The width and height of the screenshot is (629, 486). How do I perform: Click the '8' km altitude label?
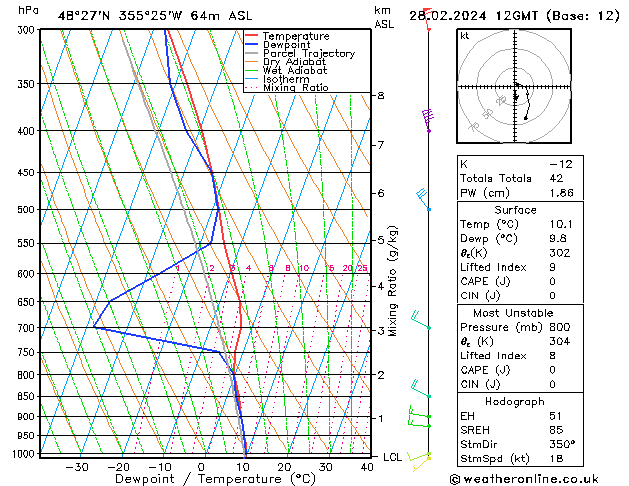pyautogui.click(x=381, y=95)
